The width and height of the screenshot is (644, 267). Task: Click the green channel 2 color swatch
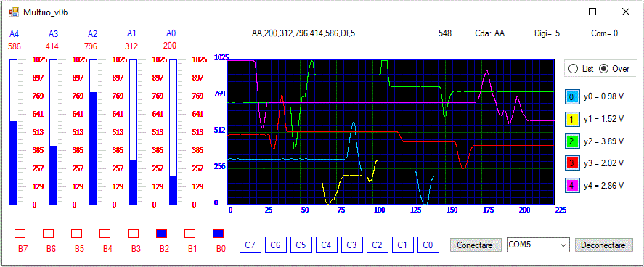[571, 141]
